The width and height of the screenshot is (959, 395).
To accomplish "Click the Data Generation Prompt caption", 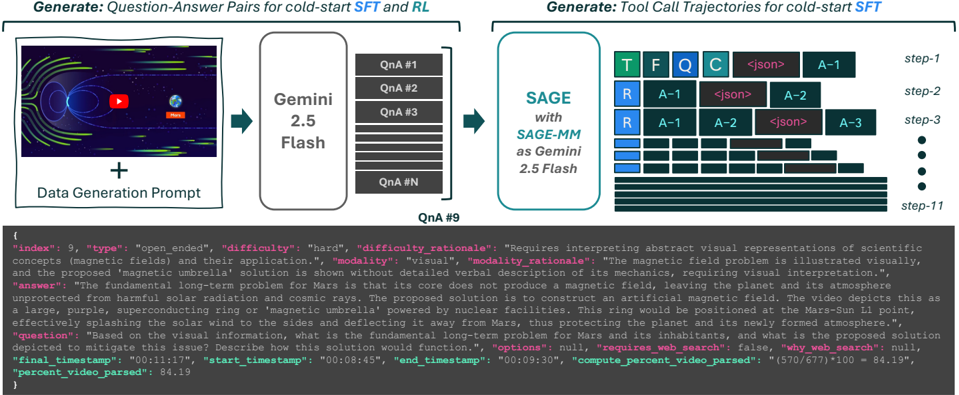I will (119, 194).
